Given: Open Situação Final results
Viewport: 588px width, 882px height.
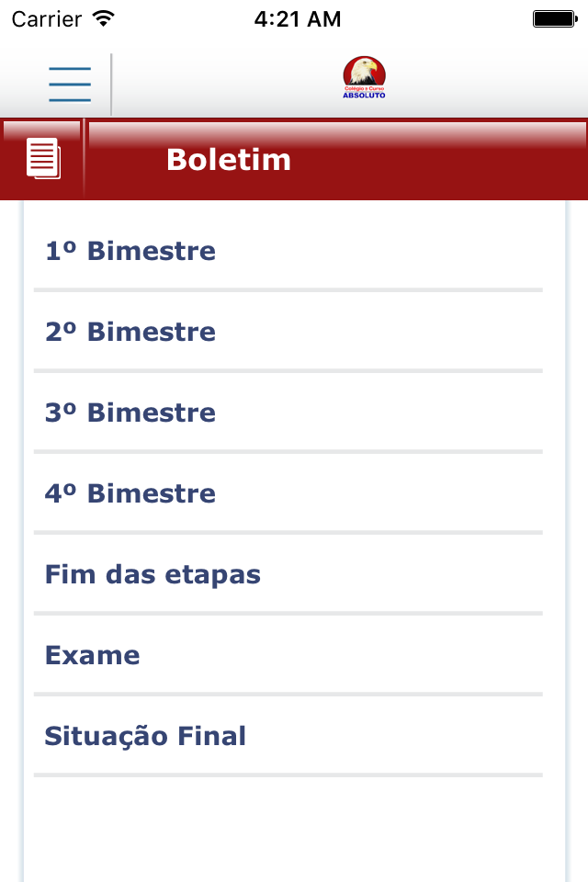Looking at the screenshot, I should coord(288,736).
